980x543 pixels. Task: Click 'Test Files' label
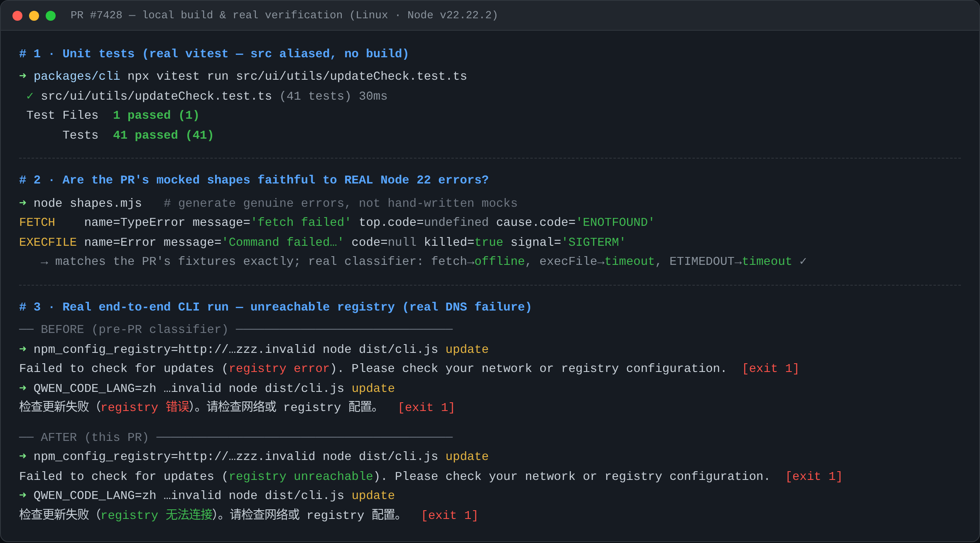pyautogui.click(x=62, y=115)
